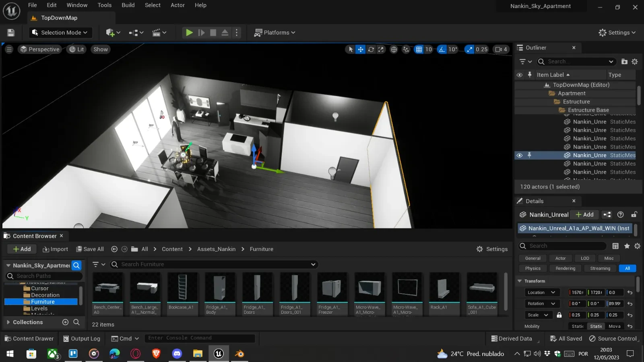Image resolution: width=644 pixels, height=362 pixels.
Task: Open the File menu
Action: tap(33, 5)
